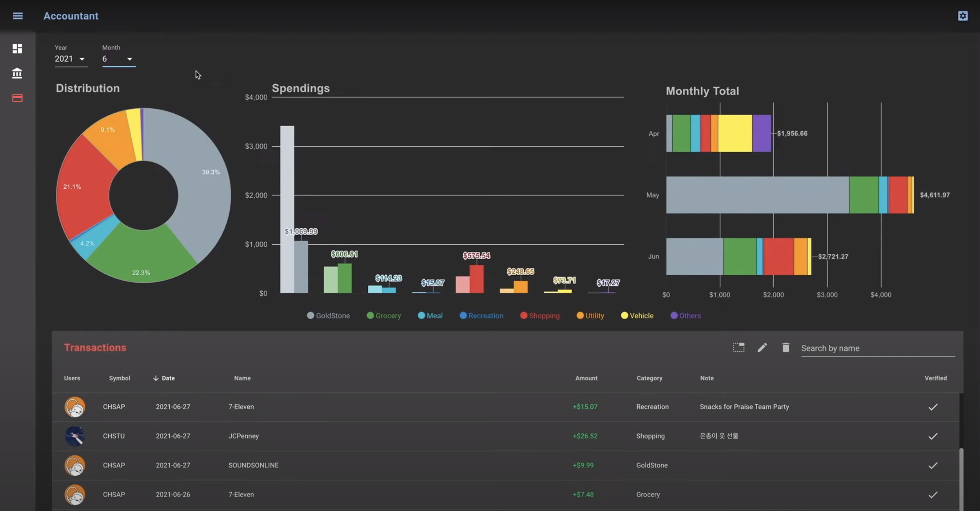
Task: Click Apr yellow Vehicle segment in Monthly Total
Action: (735, 133)
